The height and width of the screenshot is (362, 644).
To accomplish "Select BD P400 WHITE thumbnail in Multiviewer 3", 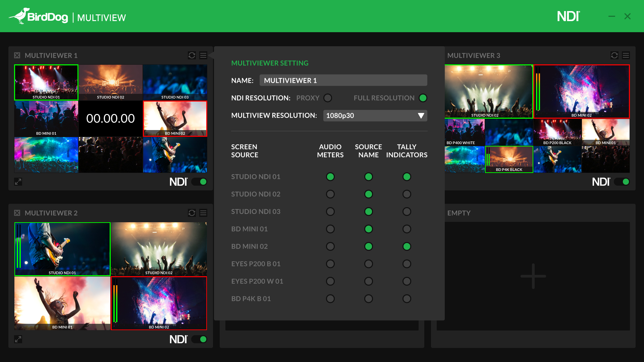I will [465, 132].
